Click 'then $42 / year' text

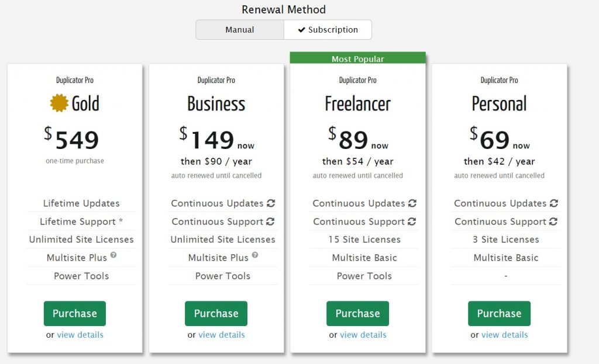(500, 161)
